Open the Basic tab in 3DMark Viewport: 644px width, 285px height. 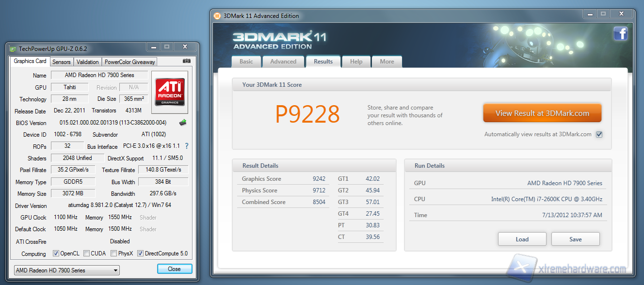[x=246, y=62]
